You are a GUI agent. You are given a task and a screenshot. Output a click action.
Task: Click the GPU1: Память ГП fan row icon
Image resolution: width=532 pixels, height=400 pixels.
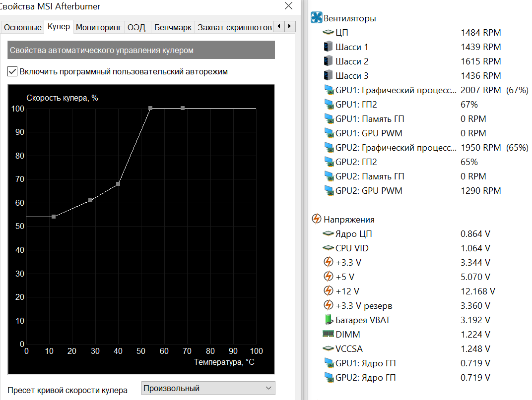(x=329, y=118)
